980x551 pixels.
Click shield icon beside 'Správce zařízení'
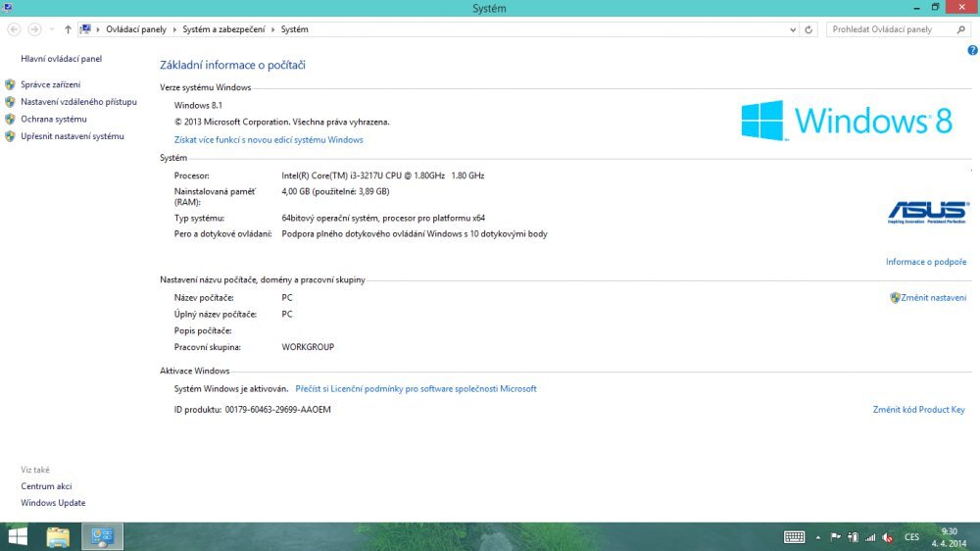coord(10,84)
